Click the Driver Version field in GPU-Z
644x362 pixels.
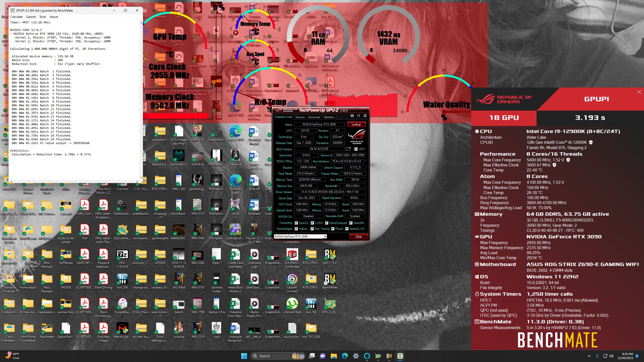click(330, 192)
